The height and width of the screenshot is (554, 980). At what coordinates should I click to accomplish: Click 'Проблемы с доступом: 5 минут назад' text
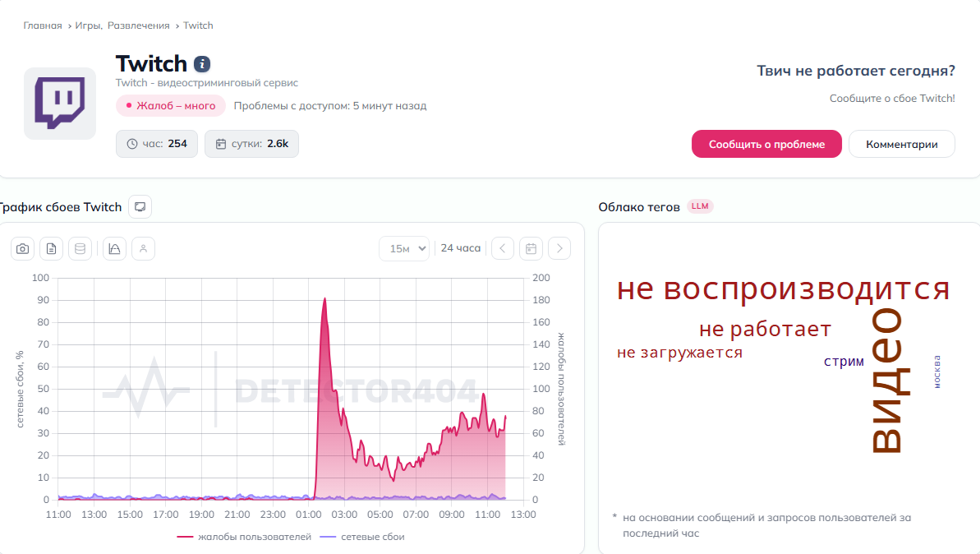click(330, 106)
